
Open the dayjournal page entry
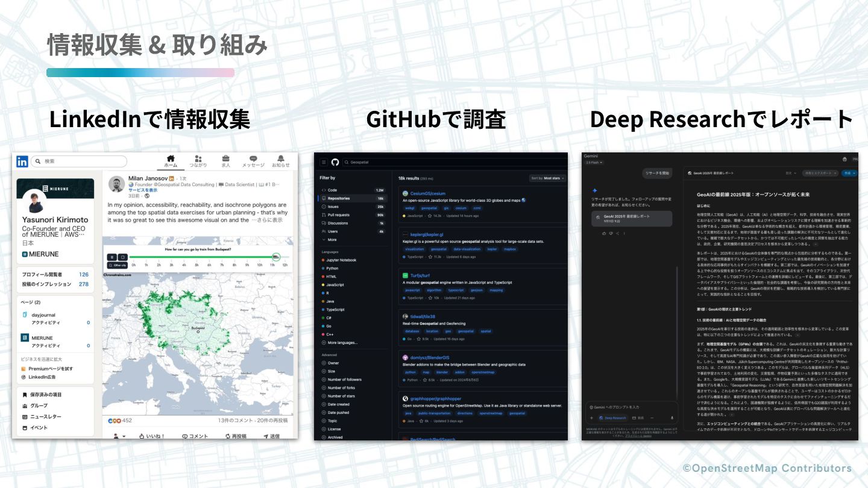pos(43,315)
